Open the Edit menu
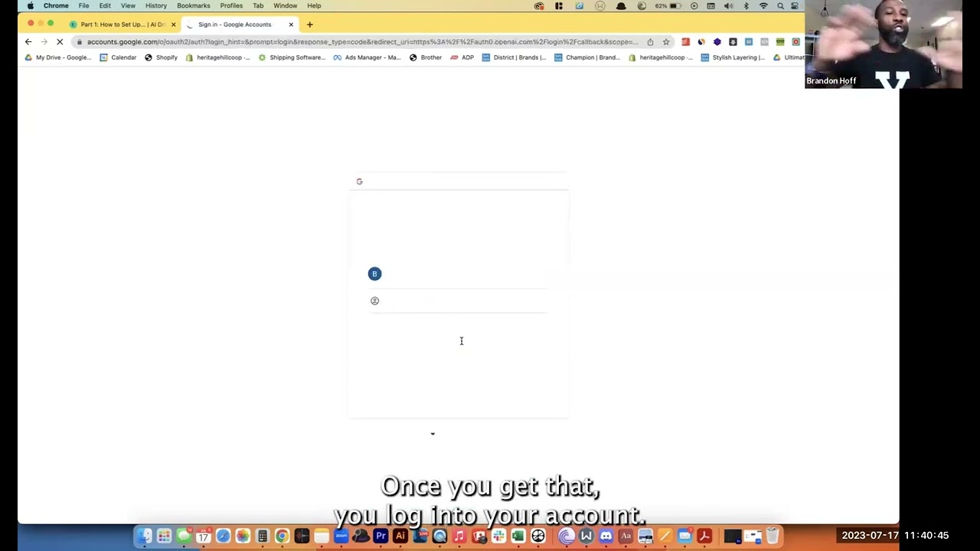The image size is (980, 551). point(105,6)
